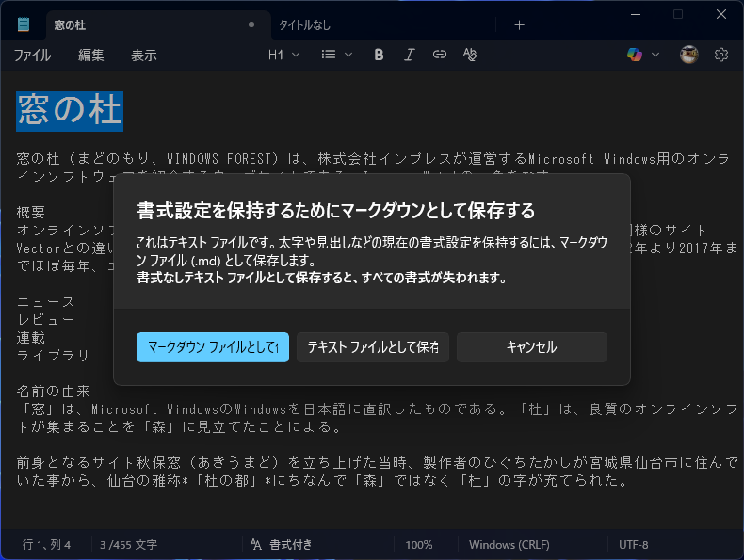Maximize the Notepad window
The width and height of the screenshot is (744, 560).
point(678,15)
